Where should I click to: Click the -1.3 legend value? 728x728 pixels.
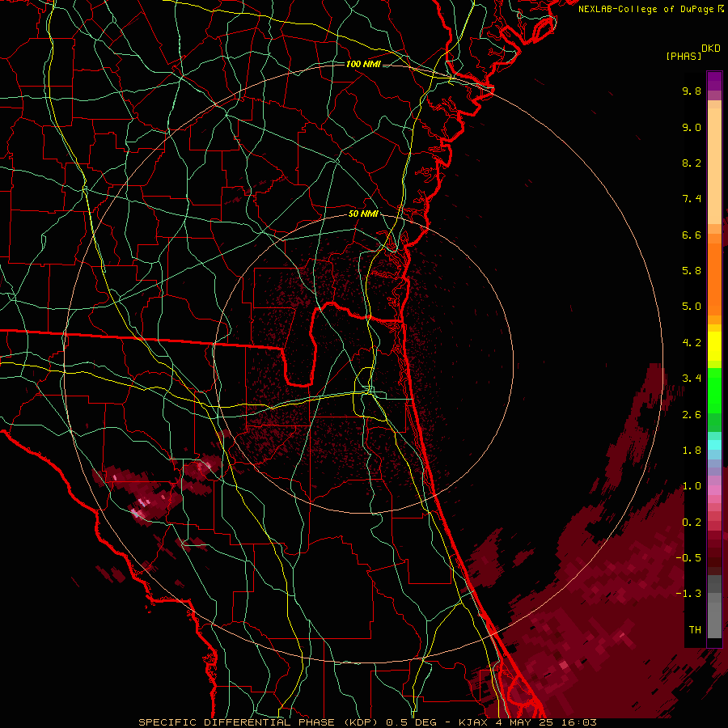[x=688, y=594]
